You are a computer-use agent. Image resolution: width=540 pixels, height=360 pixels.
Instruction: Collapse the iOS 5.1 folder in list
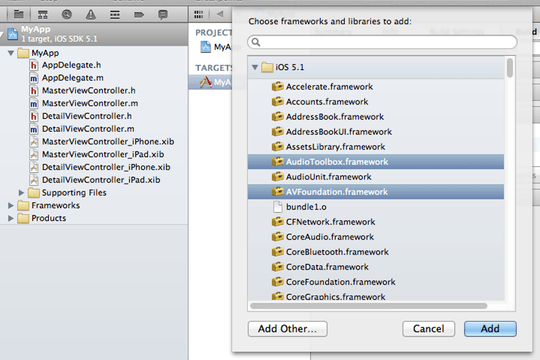pos(255,67)
